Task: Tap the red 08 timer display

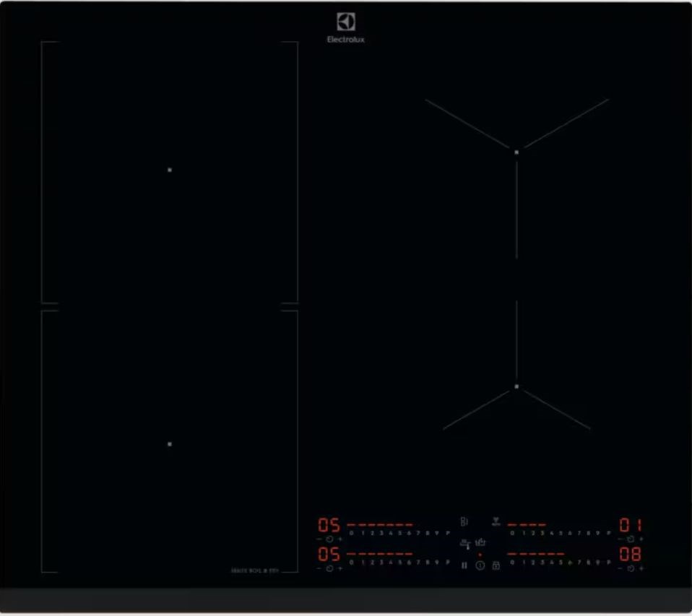Action: (630, 554)
